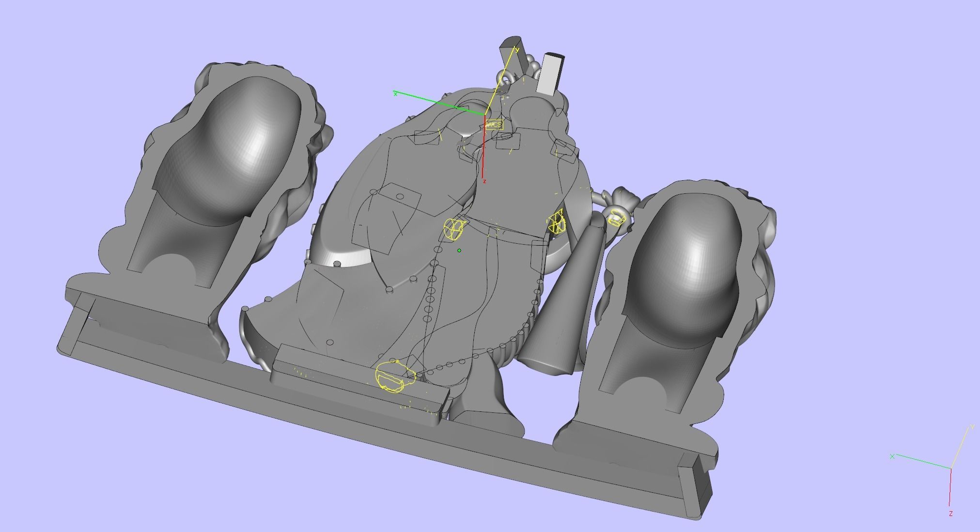
Task: Click the yellow lowercase 'y' label of the WCS axis
Action: 517,50
